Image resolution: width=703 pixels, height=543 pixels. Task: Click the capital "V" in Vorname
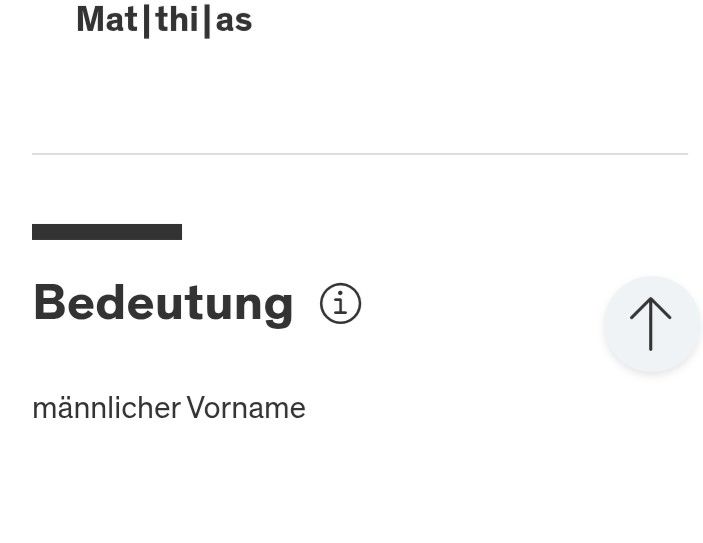pos(195,408)
